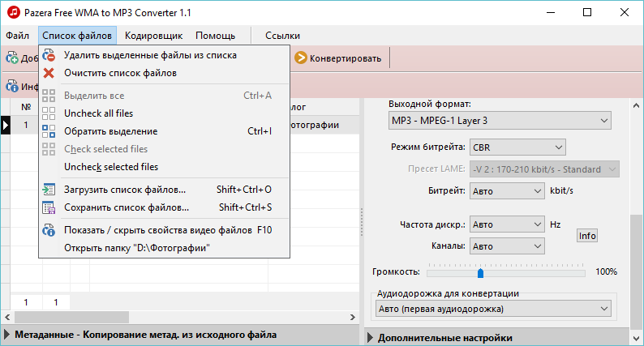Open the Кодировщик menu
The width and height of the screenshot is (644, 346).
click(153, 36)
